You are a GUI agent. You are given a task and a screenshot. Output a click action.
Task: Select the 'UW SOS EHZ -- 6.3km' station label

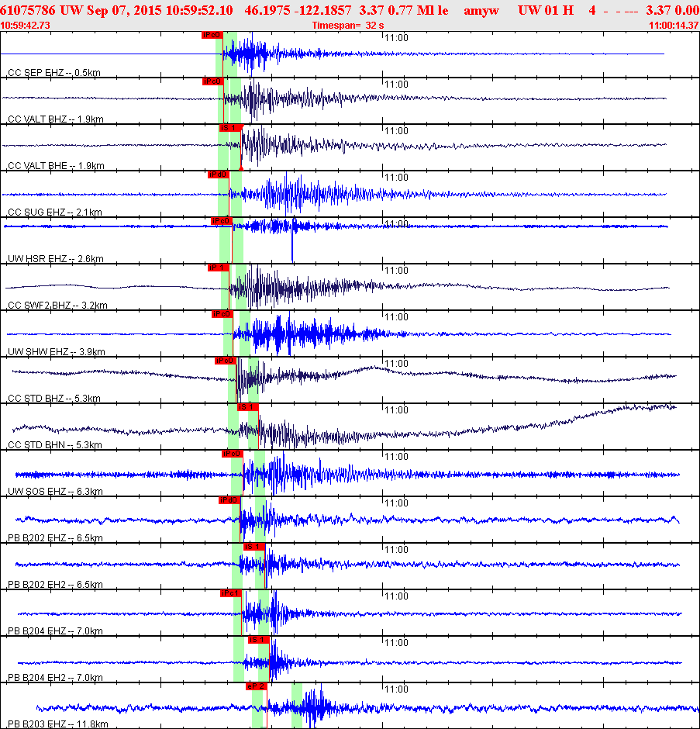coord(55,491)
